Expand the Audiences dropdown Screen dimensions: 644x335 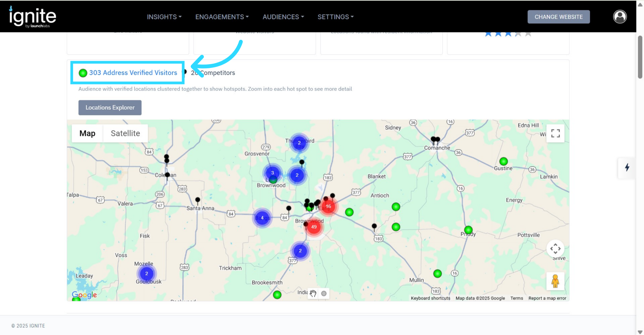click(x=283, y=17)
